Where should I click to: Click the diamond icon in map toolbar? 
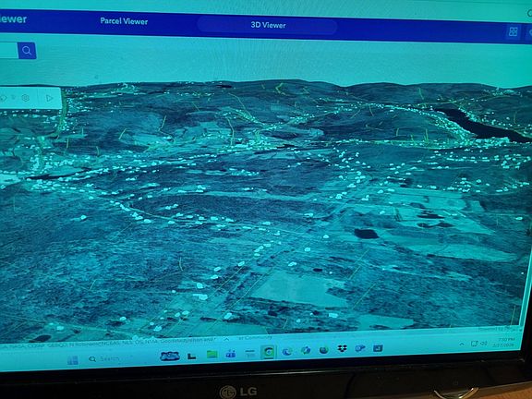pos(4,98)
